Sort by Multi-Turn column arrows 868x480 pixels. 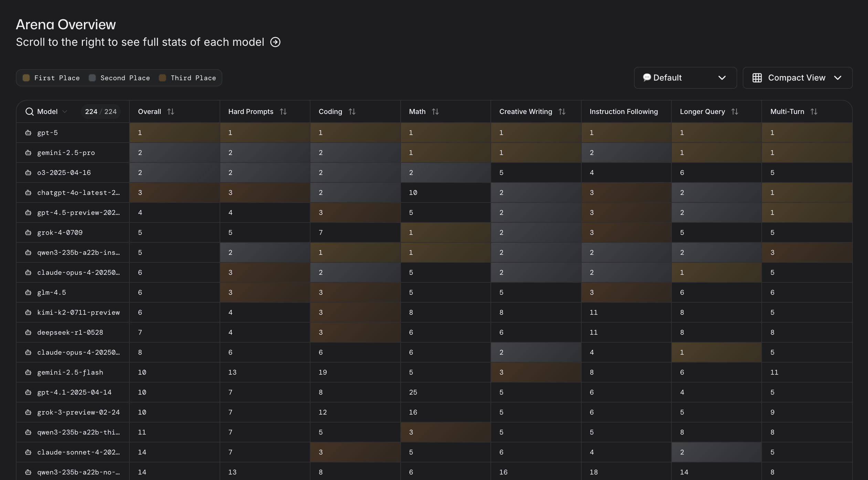(814, 112)
